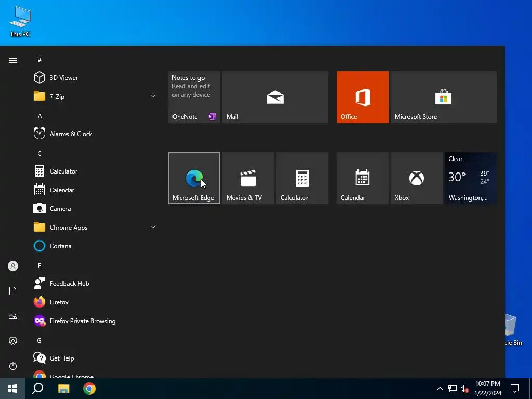Image resolution: width=532 pixels, height=399 pixels.
Task: Open the Chrome Apps folder entry
Action: [94, 228]
